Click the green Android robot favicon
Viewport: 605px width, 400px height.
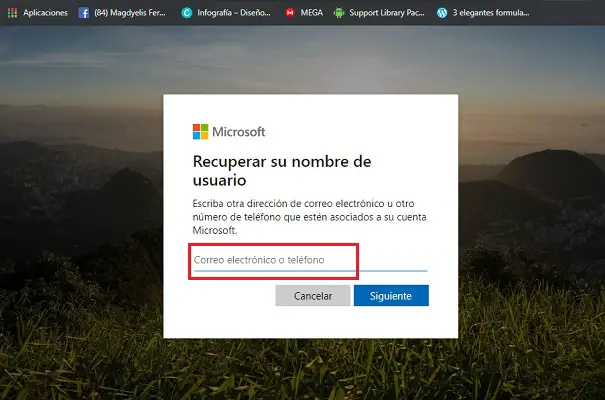click(339, 13)
